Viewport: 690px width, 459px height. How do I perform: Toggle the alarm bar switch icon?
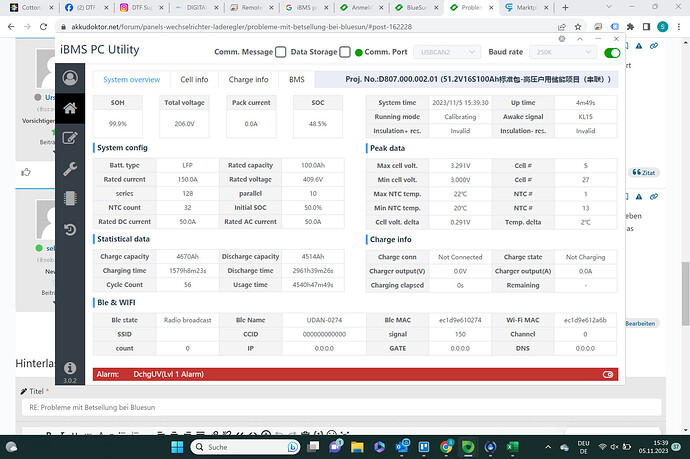[x=608, y=375]
